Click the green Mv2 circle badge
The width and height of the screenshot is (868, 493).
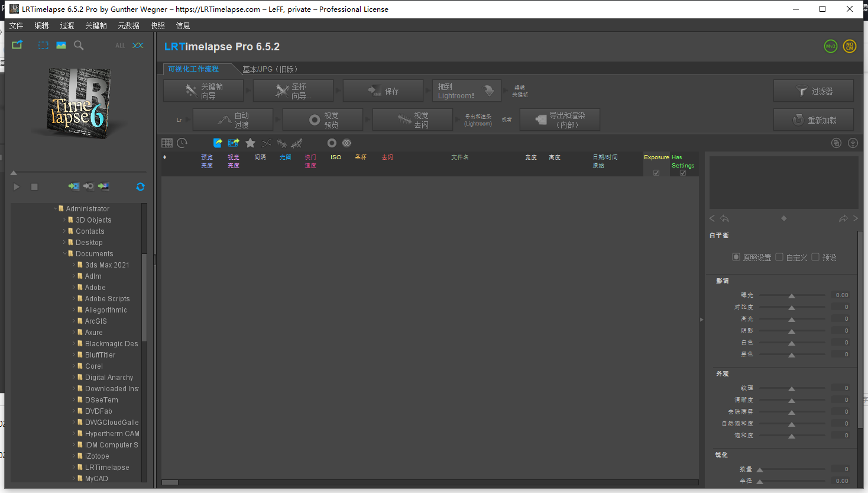[831, 46]
